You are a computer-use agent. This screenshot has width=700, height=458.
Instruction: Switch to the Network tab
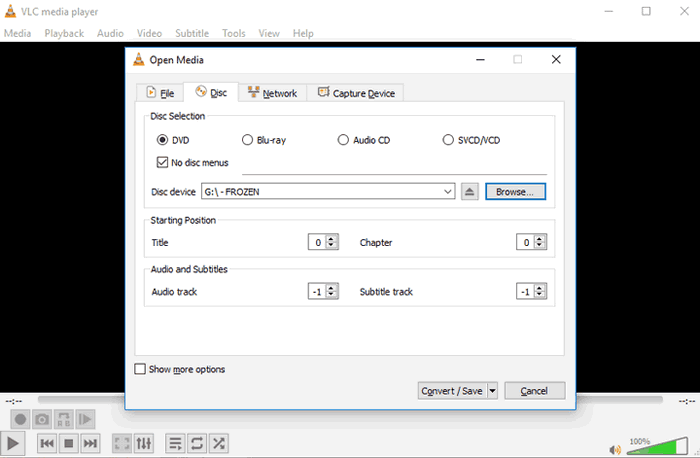tap(272, 93)
